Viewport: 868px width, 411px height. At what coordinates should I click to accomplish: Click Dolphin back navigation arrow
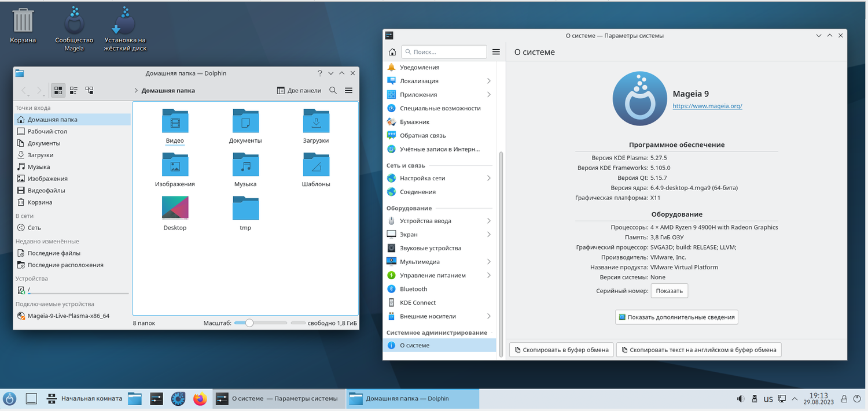coord(24,90)
